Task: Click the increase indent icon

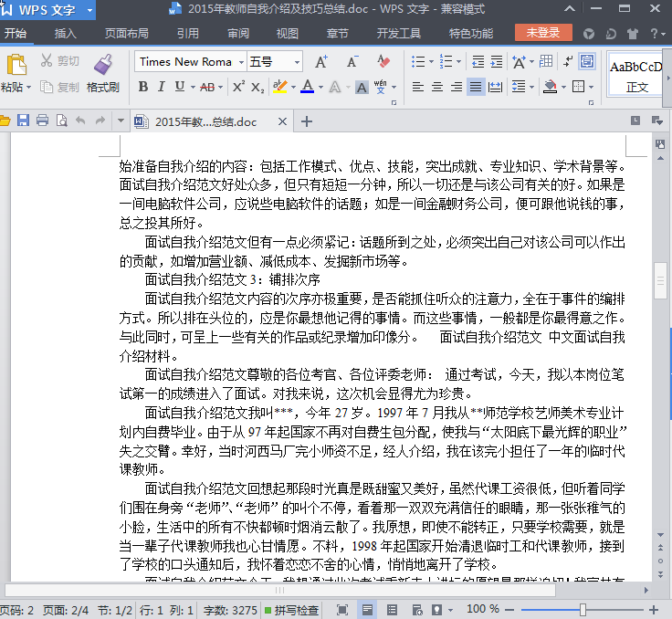Action: pos(497,62)
